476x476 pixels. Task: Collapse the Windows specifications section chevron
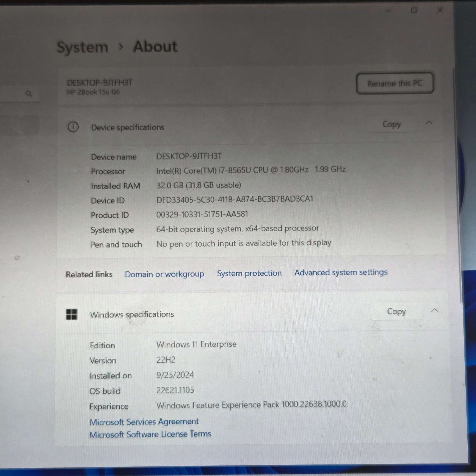435,310
